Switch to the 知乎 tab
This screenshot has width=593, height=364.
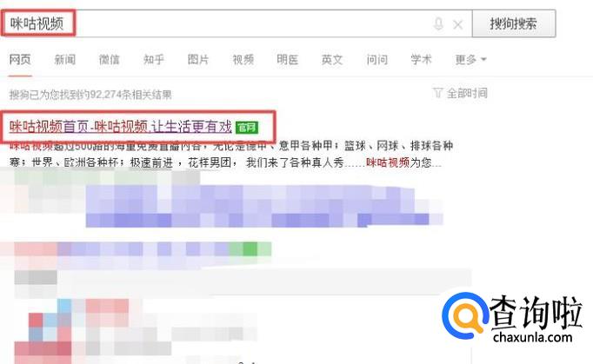click(154, 60)
